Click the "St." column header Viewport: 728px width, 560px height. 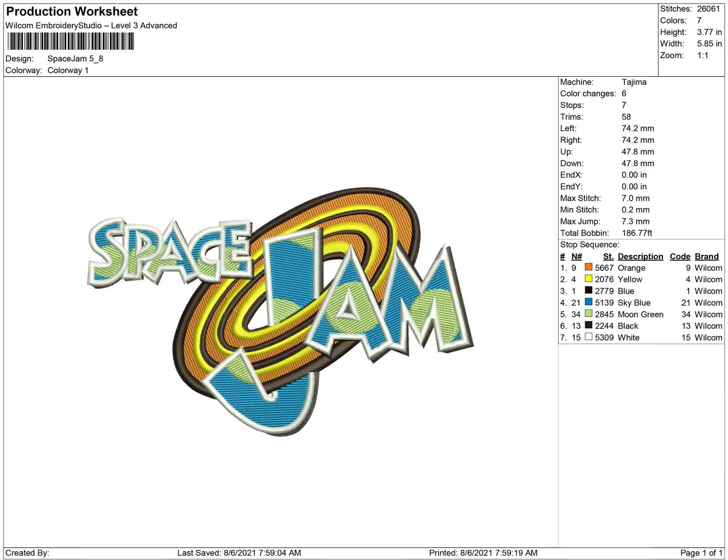click(x=608, y=257)
